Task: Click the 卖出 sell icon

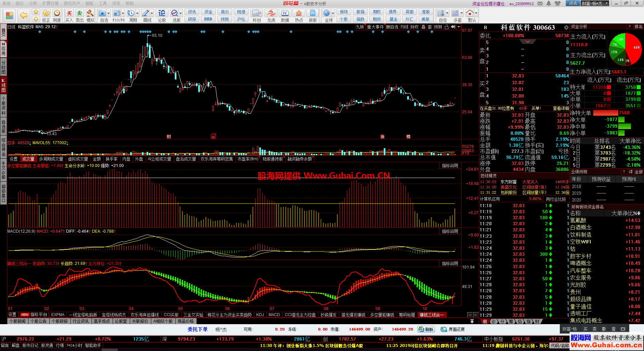Action: (79, 15)
